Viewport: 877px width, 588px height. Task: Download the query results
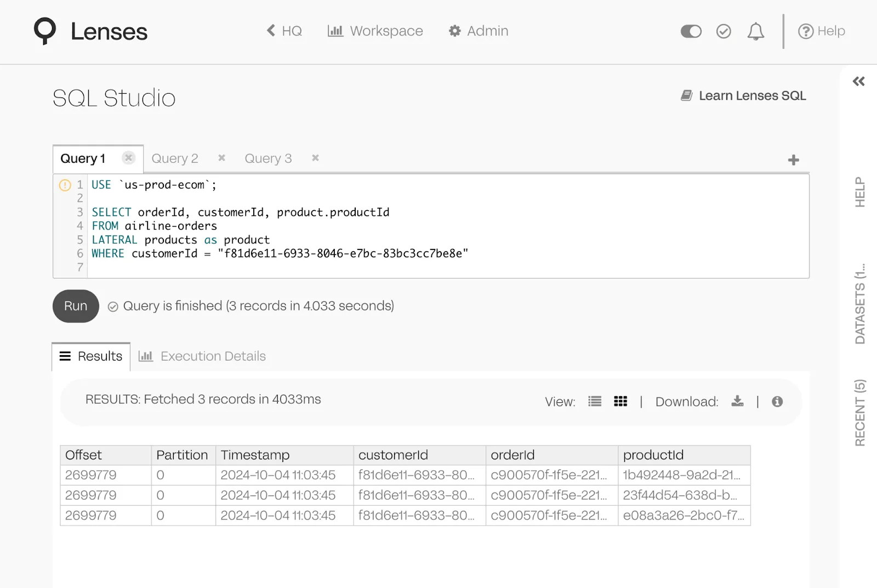point(738,401)
